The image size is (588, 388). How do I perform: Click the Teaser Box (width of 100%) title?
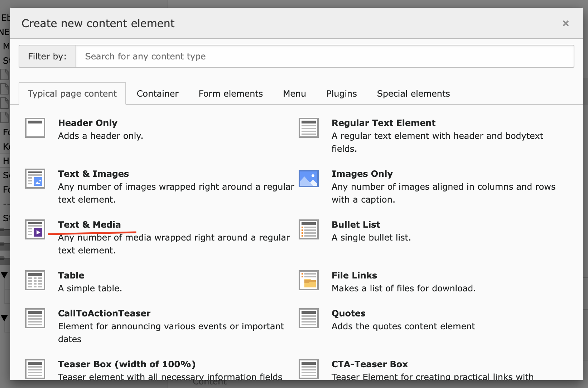[127, 364]
